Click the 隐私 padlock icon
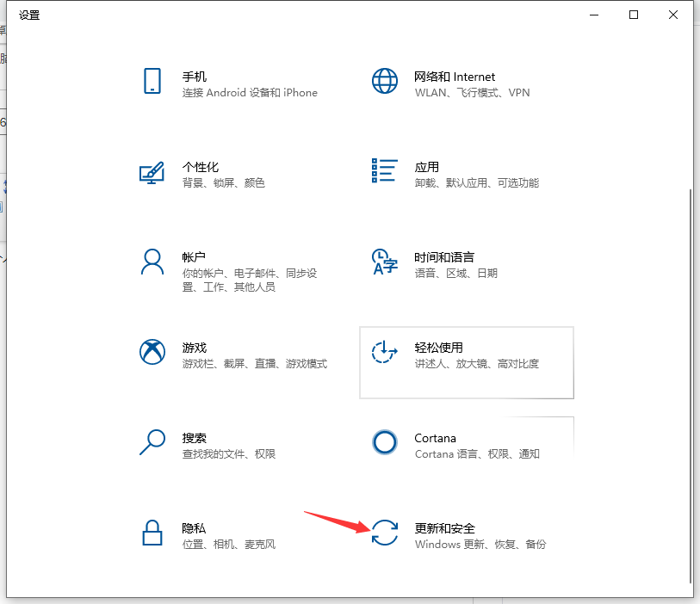Screen dimensions: 700x604 tap(152, 533)
